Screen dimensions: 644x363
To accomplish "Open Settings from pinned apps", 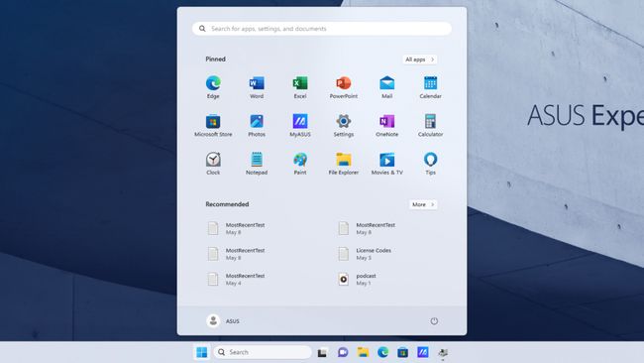I will coord(344,125).
